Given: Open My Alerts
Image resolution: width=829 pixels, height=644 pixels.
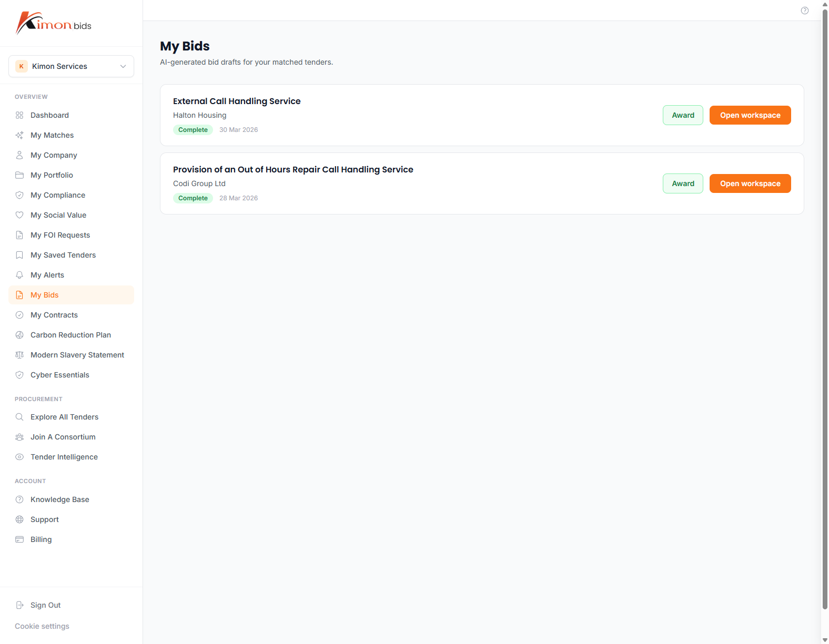Looking at the screenshot, I should coord(72,275).
